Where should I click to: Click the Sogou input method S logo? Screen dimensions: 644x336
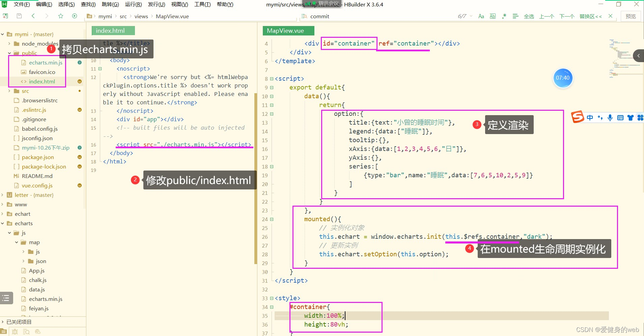point(578,117)
